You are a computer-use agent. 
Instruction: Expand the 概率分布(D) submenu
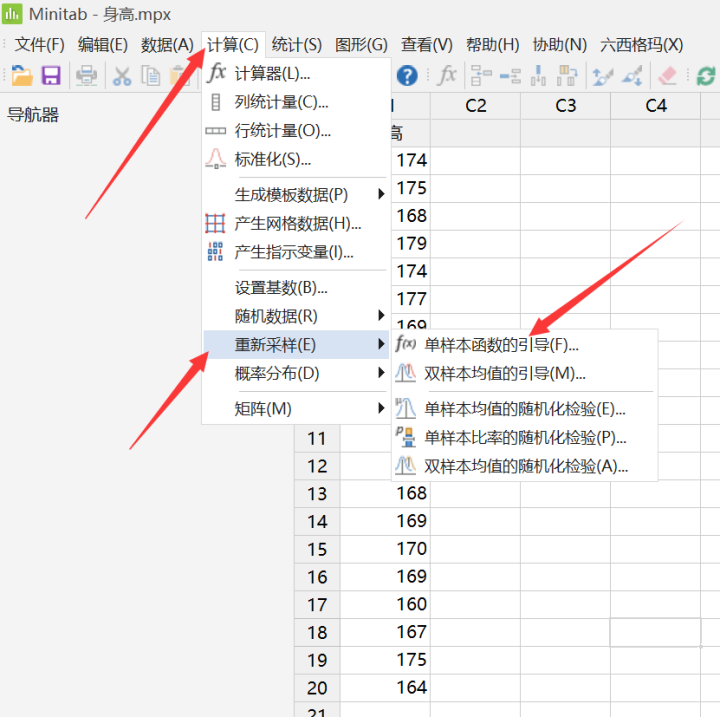(x=296, y=373)
